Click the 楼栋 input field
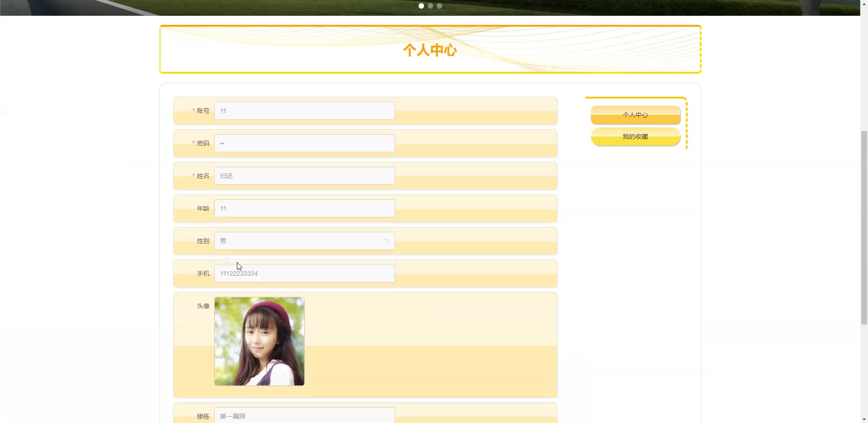Viewport: 868px width, 423px height. [x=304, y=415]
